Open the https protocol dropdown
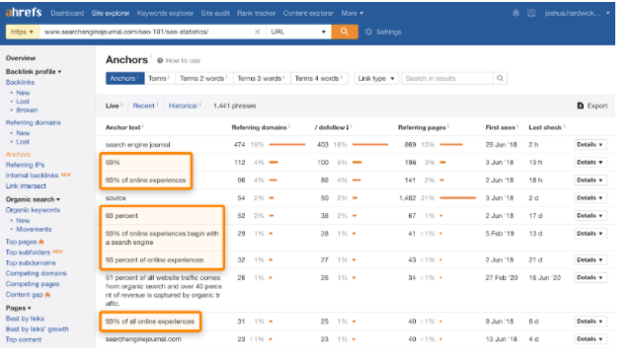Viewport: 637px width, 364px height. tap(23, 32)
